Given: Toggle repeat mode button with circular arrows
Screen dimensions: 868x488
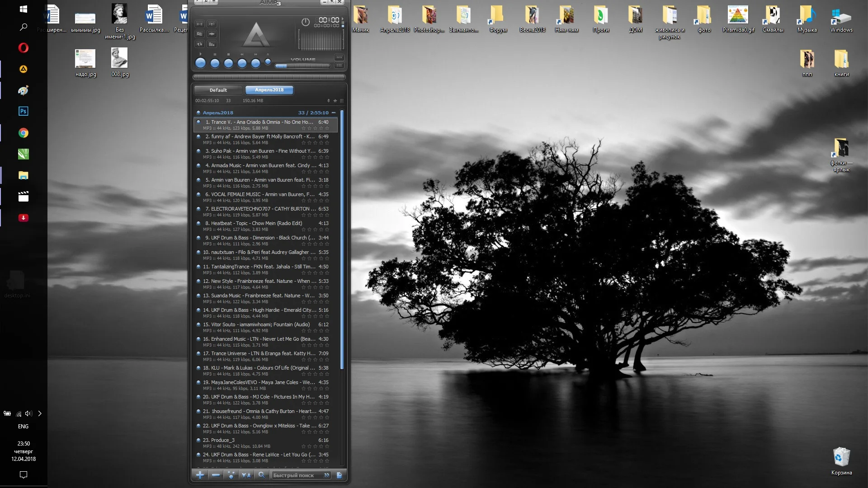Looking at the screenshot, I should tap(199, 44).
